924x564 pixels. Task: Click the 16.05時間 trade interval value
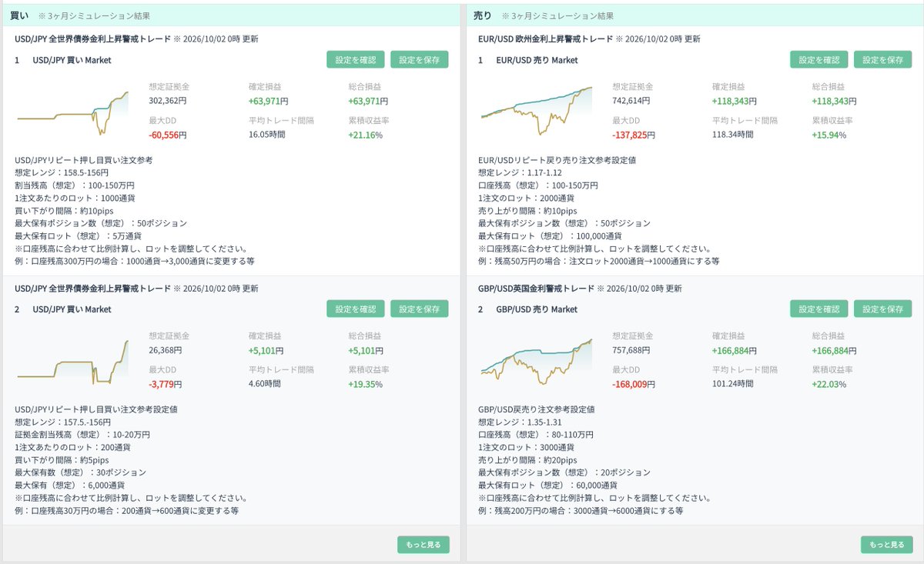(267, 135)
